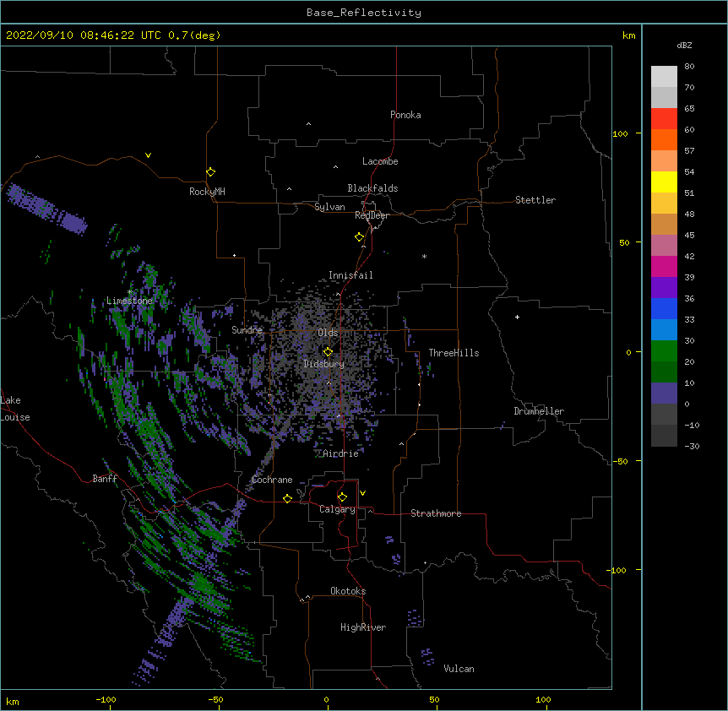Click the yellow station marker near RockyMH

point(210,172)
